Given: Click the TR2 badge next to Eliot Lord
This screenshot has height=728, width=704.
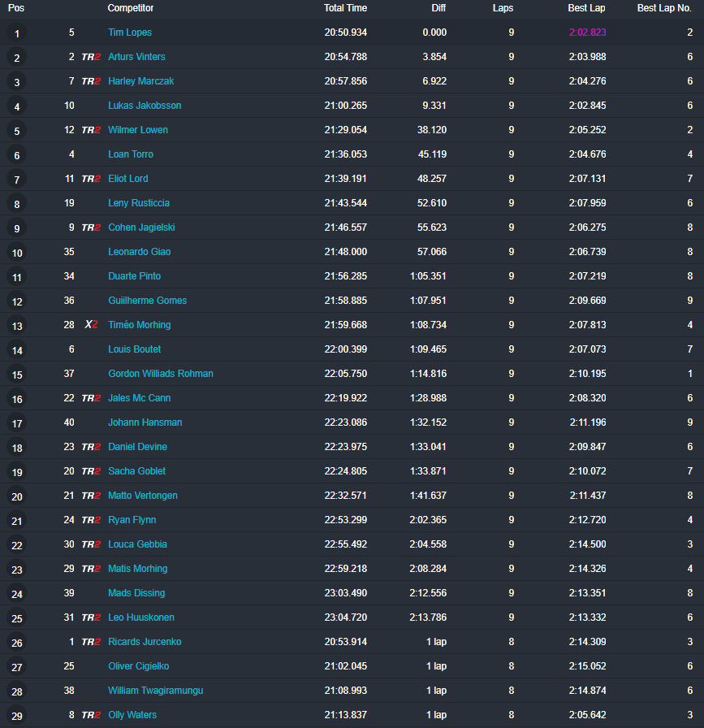Looking at the screenshot, I should point(91,179).
